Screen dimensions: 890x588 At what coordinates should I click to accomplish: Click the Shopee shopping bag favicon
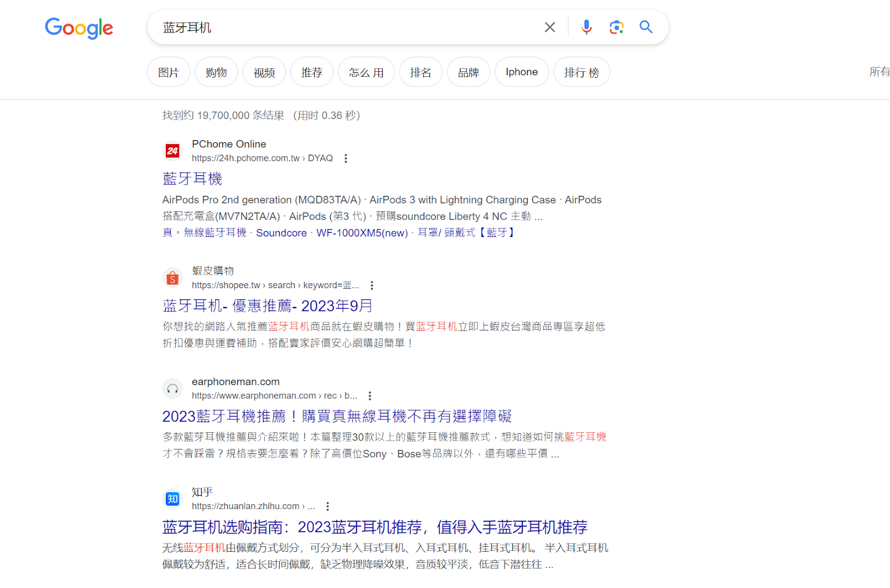[x=172, y=278]
